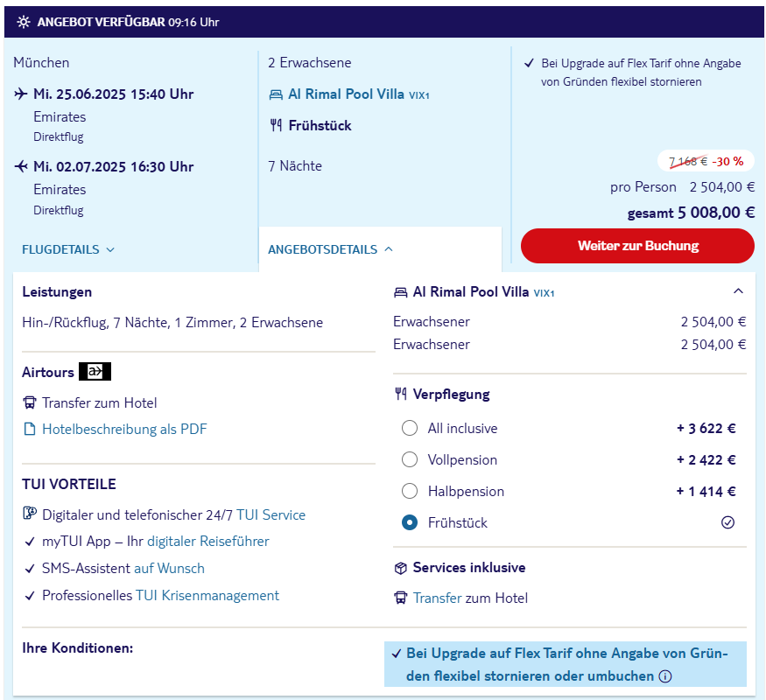This screenshot has width=766, height=700.
Task: Expand the Flugdetails section
Action: click(x=68, y=249)
